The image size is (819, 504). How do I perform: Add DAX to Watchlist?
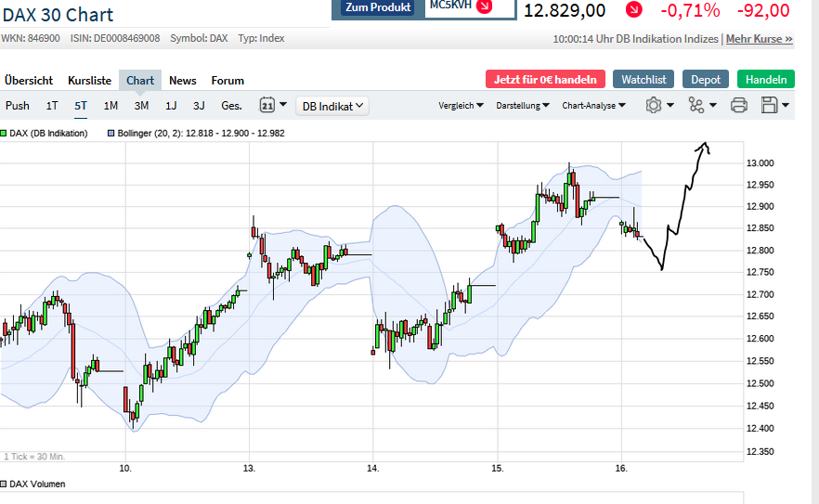pos(643,80)
